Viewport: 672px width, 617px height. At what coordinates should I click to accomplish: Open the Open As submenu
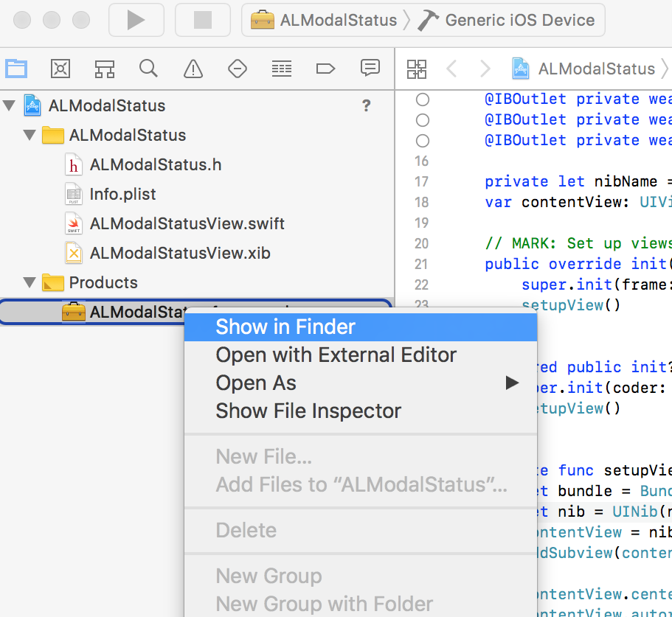click(361, 383)
